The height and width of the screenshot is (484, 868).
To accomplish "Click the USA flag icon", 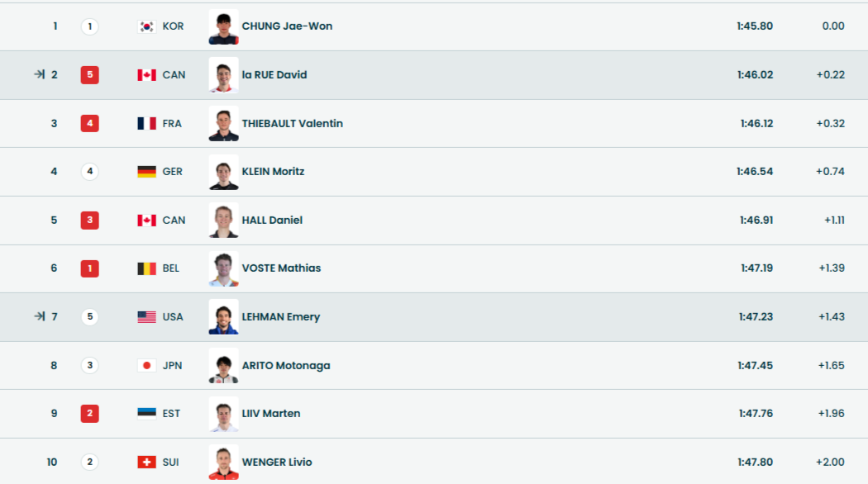I will (146, 317).
